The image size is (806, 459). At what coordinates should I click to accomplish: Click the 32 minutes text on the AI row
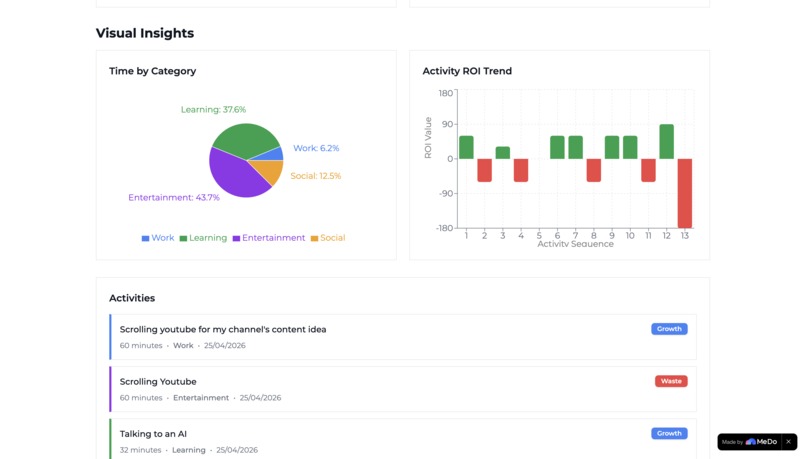[140, 450]
